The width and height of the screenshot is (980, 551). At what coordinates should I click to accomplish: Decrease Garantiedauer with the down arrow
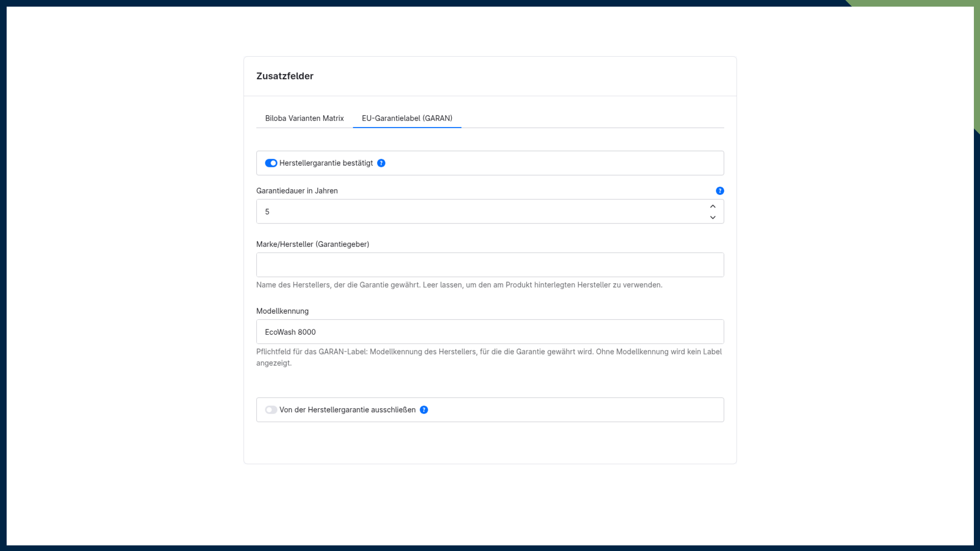[713, 217]
